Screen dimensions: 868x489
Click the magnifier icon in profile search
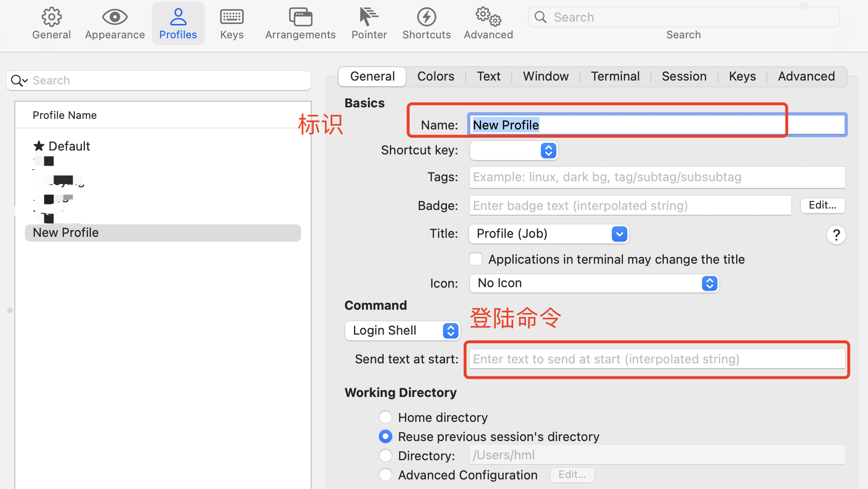click(x=19, y=81)
